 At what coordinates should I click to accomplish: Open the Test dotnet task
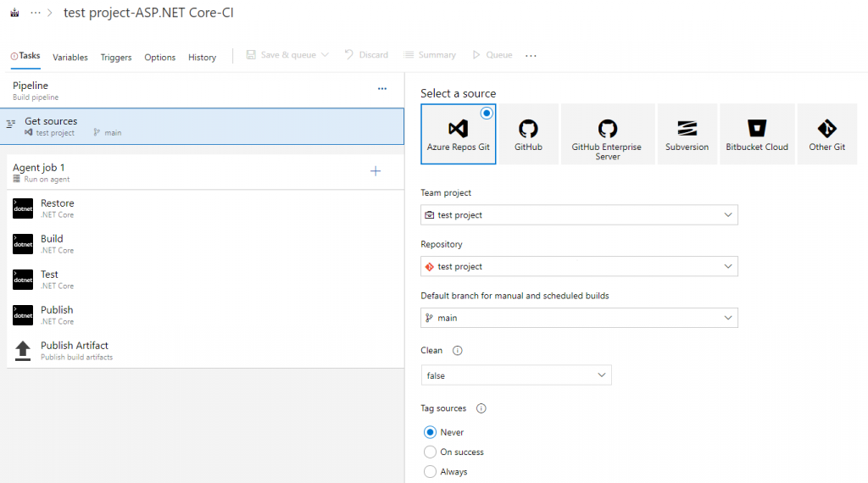click(205, 280)
